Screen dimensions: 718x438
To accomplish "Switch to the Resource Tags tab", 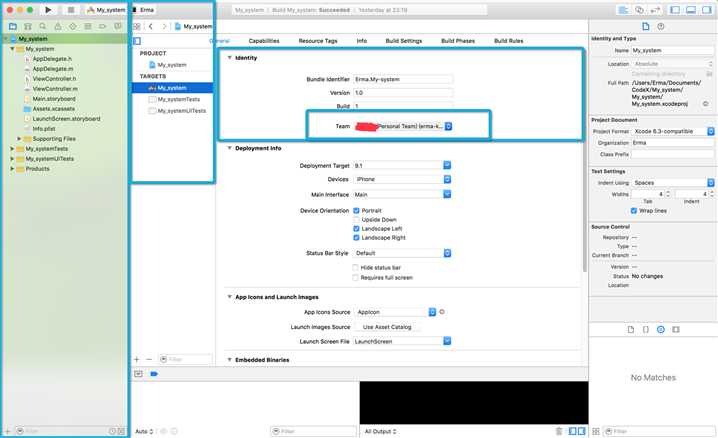I will click(318, 41).
